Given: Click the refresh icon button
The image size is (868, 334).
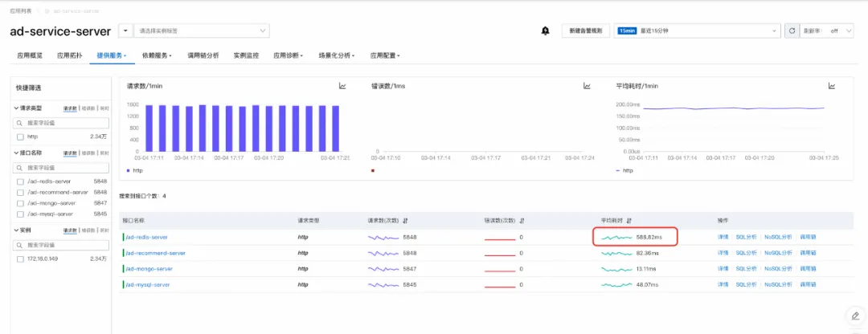Looking at the screenshot, I should point(792,31).
